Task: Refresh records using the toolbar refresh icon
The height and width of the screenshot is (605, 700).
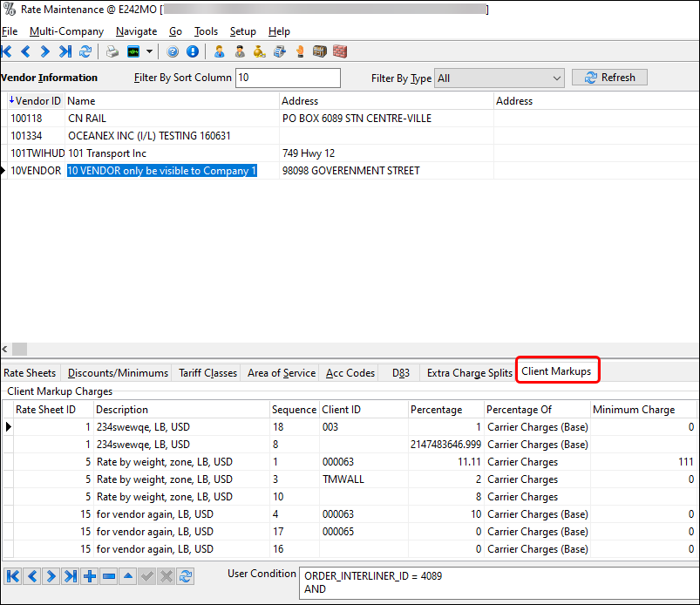Action: (85, 51)
